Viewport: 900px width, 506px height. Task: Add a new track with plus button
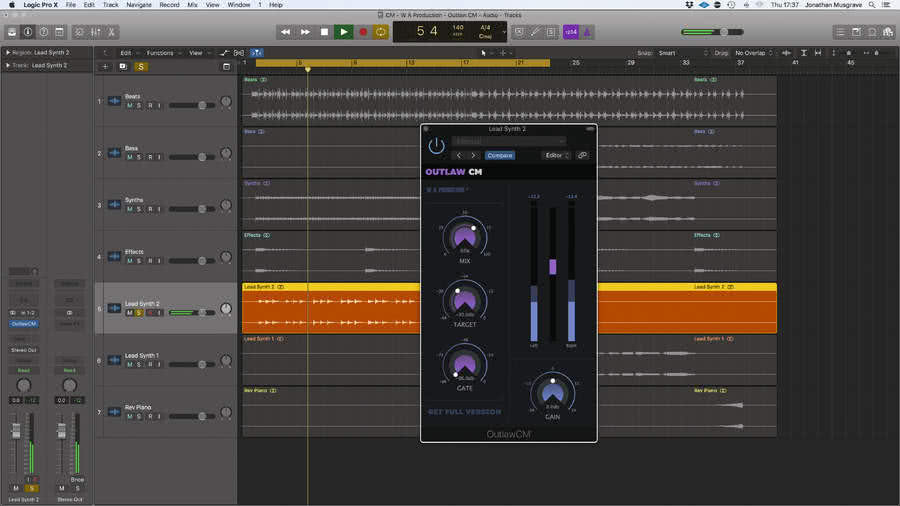pyautogui.click(x=105, y=67)
